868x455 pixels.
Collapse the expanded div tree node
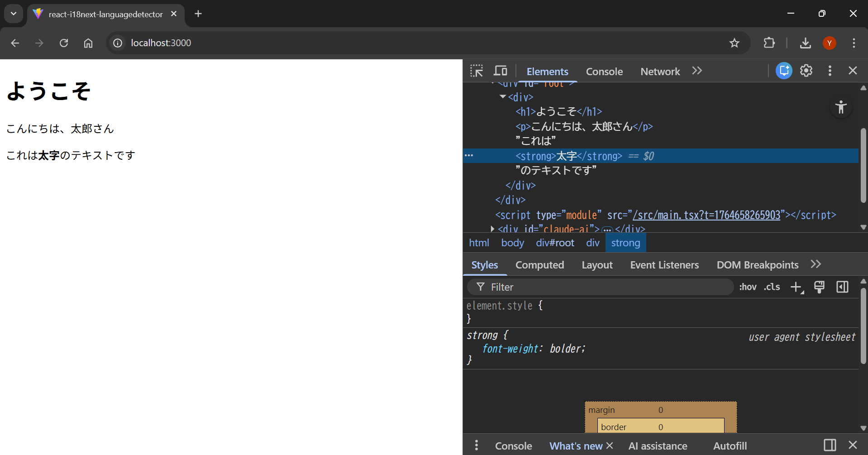503,96
